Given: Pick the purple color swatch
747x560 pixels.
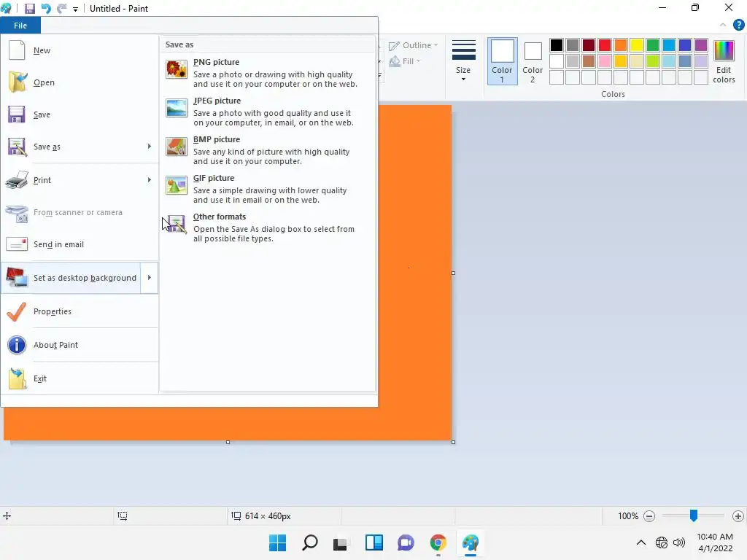Looking at the screenshot, I should pyautogui.click(x=701, y=45).
